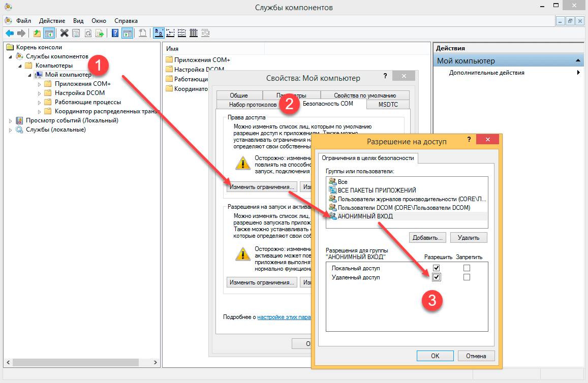Viewport: 588px width, 383px height.
Task: Expand the Настройка DCOM tree node
Action: [x=40, y=93]
